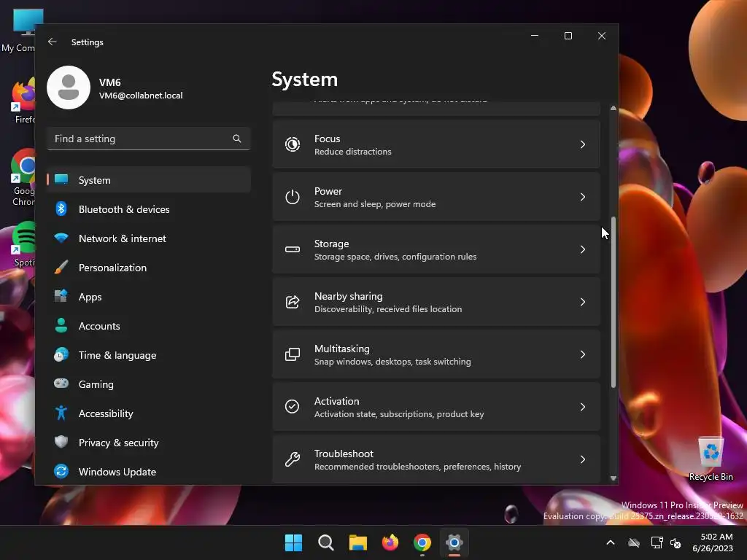Click the network tray icon
Viewport: 747px width, 560px height.
pyautogui.click(x=657, y=542)
